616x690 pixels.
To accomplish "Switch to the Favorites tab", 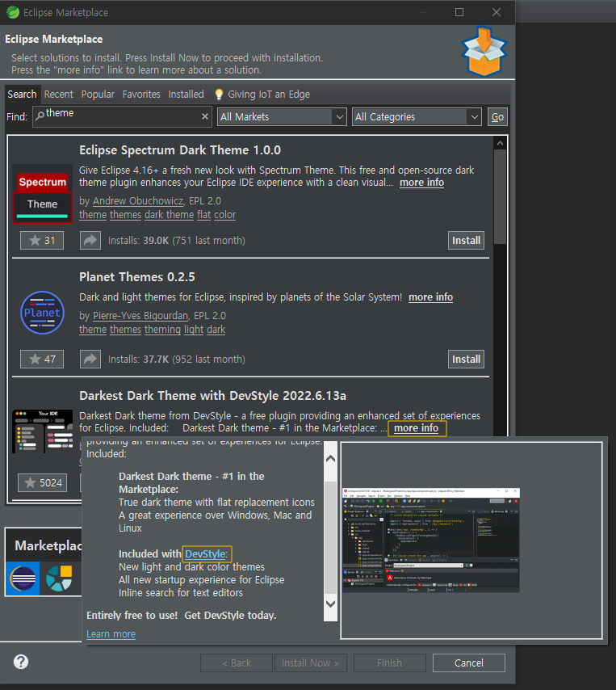I will coord(141,95).
